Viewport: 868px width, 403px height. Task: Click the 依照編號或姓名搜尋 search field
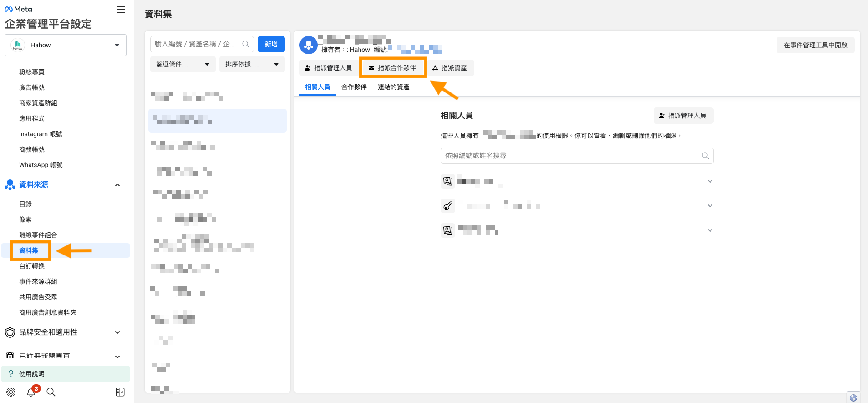click(571, 156)
